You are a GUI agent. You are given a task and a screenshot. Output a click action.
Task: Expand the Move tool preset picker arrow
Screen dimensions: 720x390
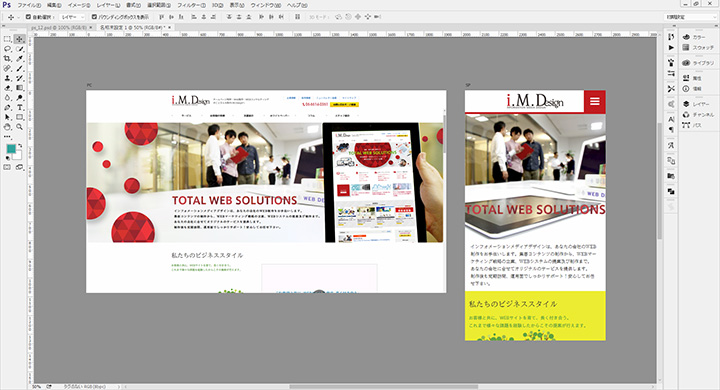point(18,17)
